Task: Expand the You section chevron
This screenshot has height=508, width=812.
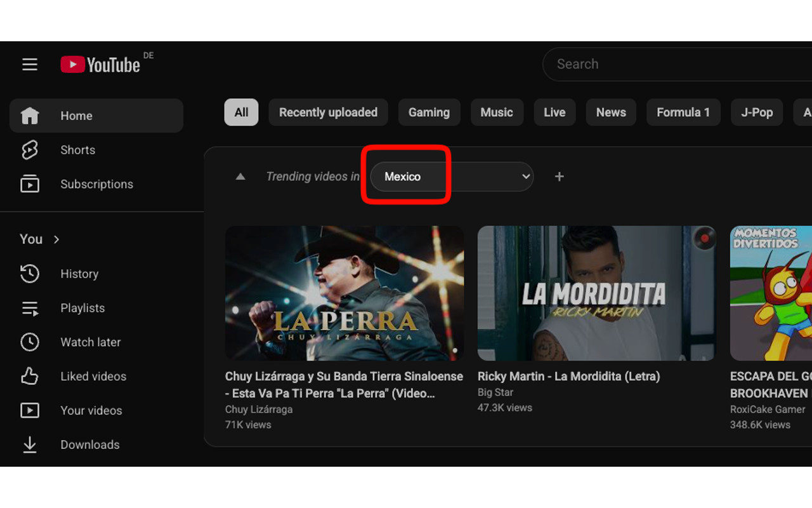Action: [x=56, y=239]
